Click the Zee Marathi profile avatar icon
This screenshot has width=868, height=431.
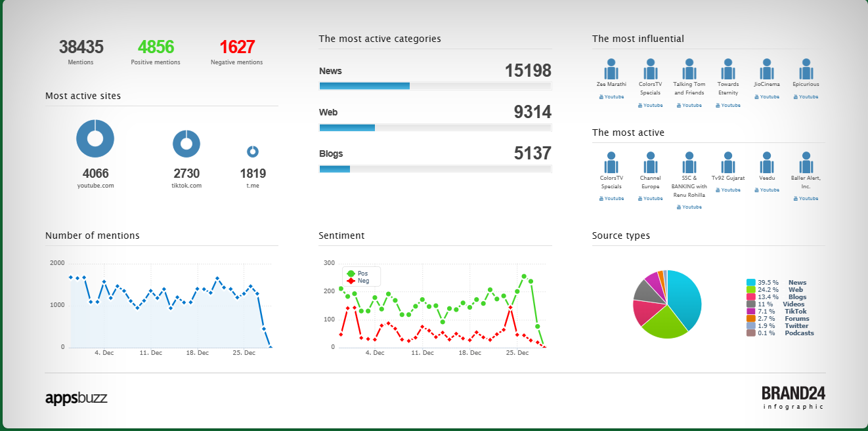(x=611, y=69)
